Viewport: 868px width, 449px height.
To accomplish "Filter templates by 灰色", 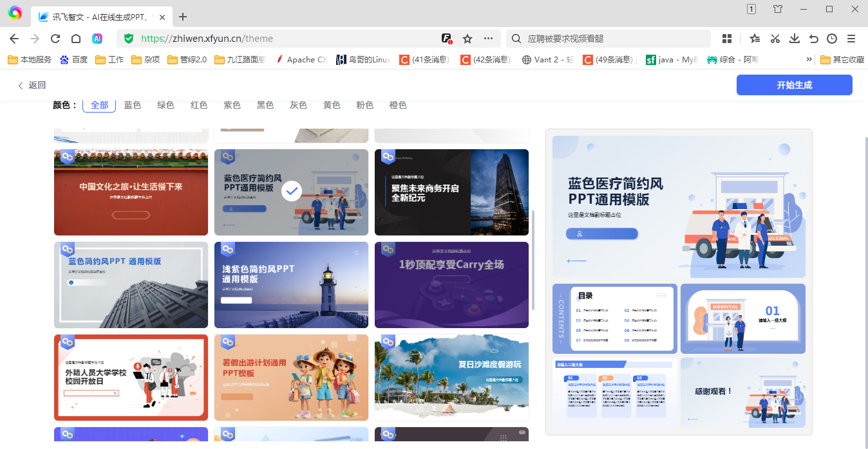I will point(298,105).
